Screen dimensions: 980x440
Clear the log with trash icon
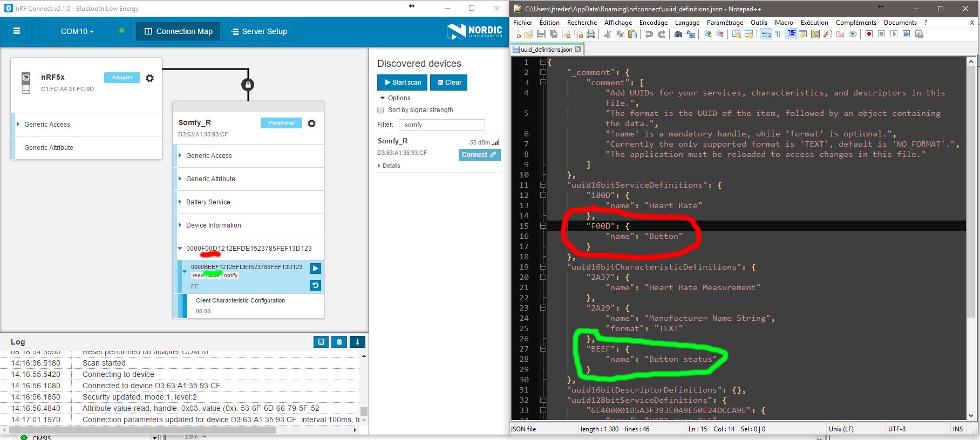tap(339, 341)
